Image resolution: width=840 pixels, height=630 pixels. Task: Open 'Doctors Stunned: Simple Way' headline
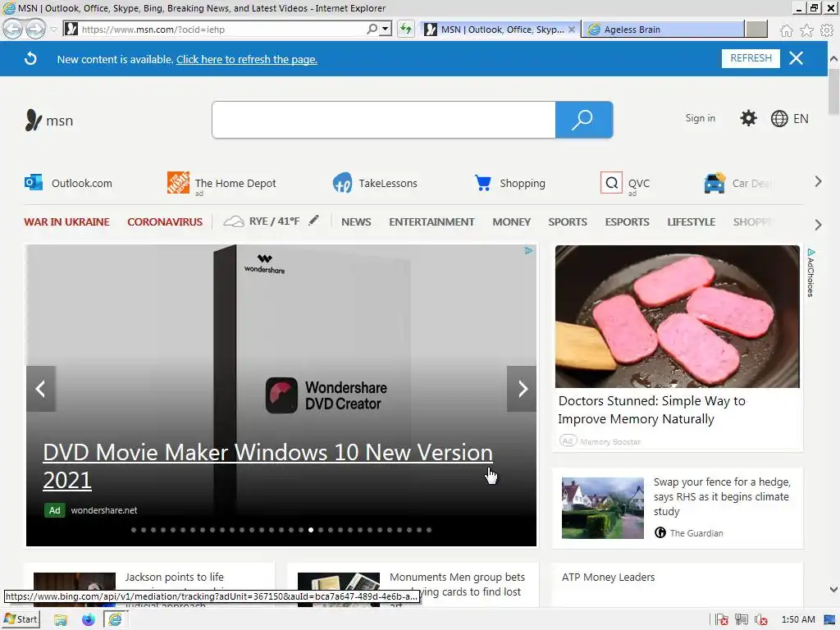pos(651,410)
